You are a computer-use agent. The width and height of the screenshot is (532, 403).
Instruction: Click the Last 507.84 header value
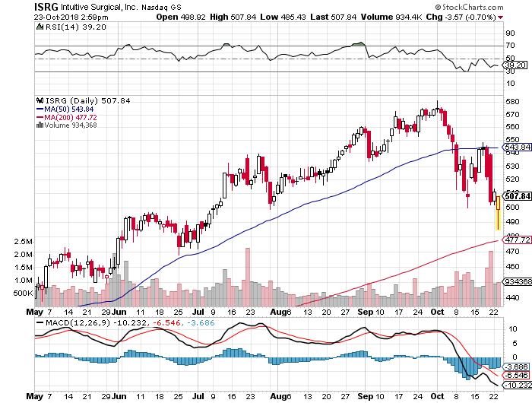coord(333,17)
